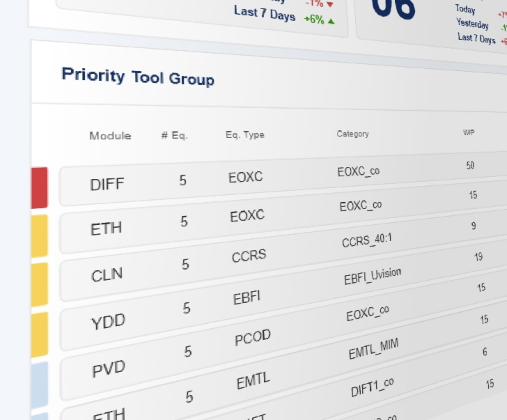The height and width of the screenshot is (420, 507).
Task: Click the PCOD equipment type cell
Action: 252,337
